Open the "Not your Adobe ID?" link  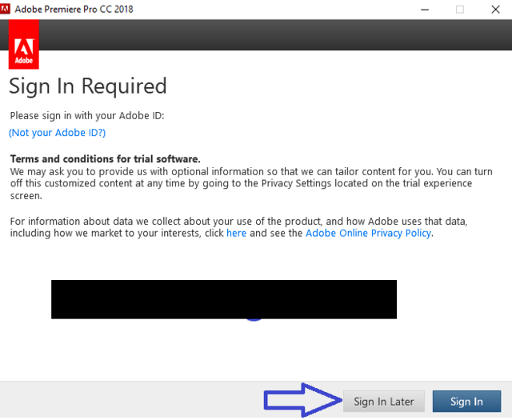pos(57,133)
